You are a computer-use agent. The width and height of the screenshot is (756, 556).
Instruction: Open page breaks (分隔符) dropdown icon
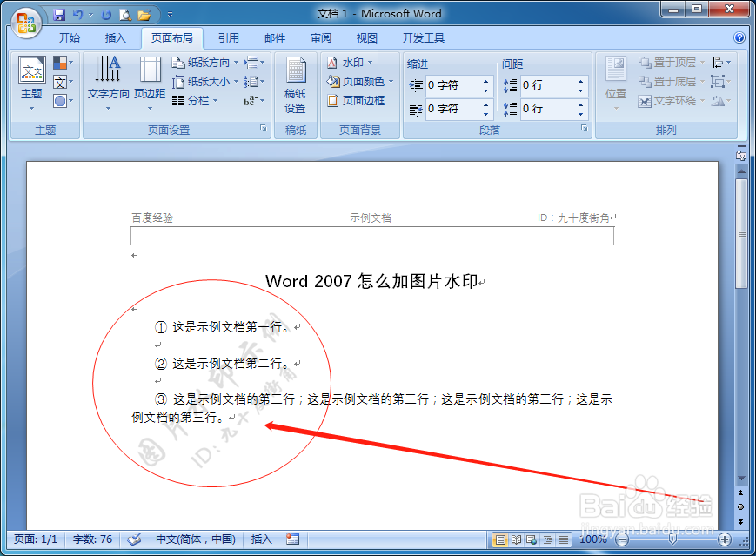point(254,63)
